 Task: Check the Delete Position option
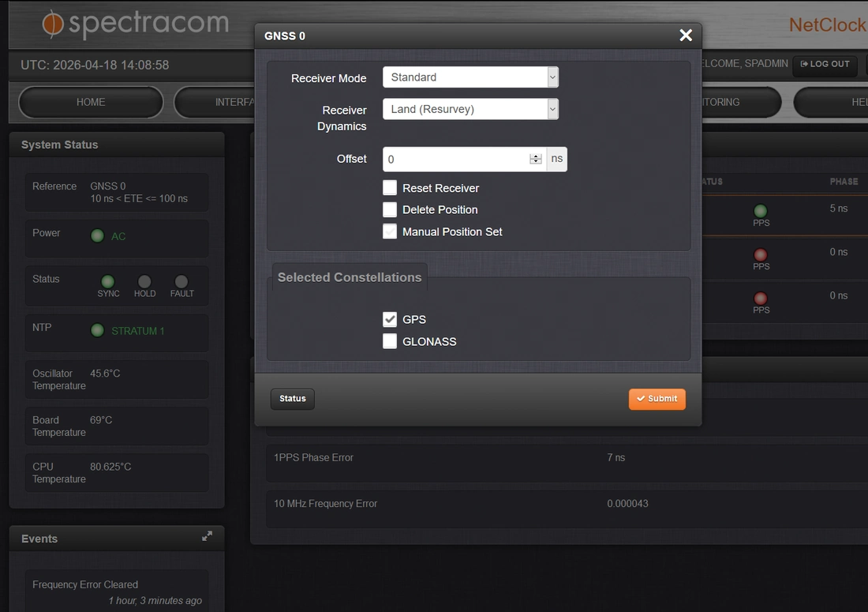click(x=390, y=209)
